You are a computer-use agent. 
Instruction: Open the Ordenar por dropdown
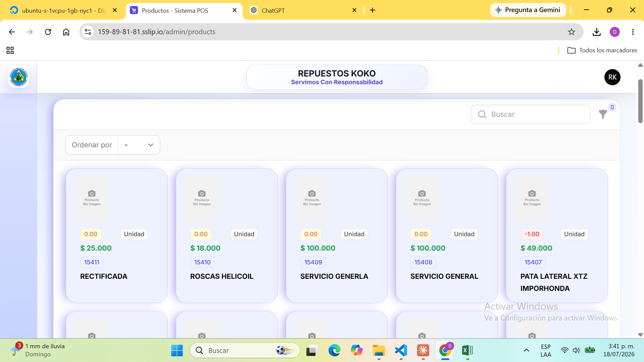coord(139,145)
